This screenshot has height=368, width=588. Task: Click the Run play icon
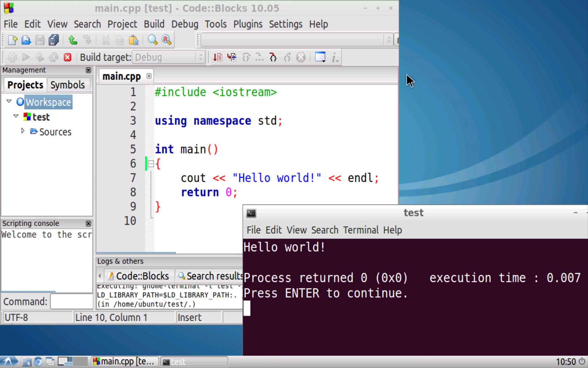[26, 57]
